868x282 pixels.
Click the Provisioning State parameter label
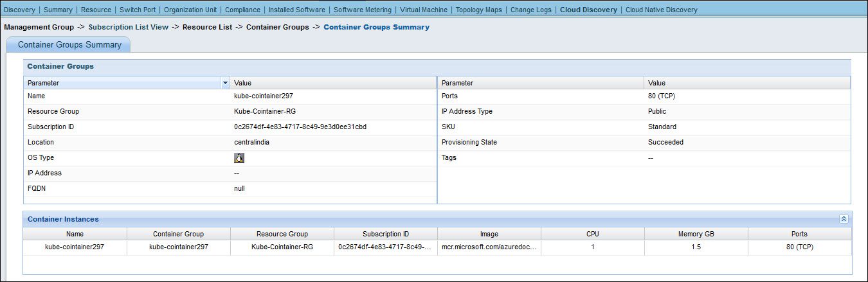click(x=469, y=142)
